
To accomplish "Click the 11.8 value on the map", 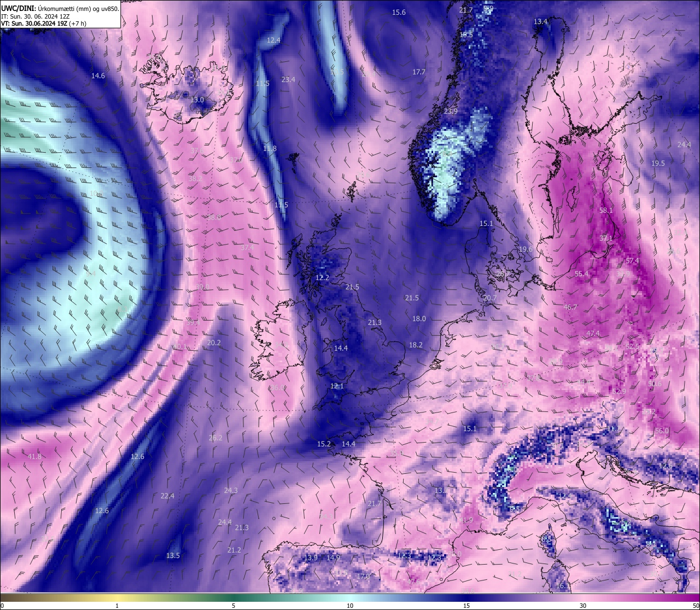I will 270,149.
